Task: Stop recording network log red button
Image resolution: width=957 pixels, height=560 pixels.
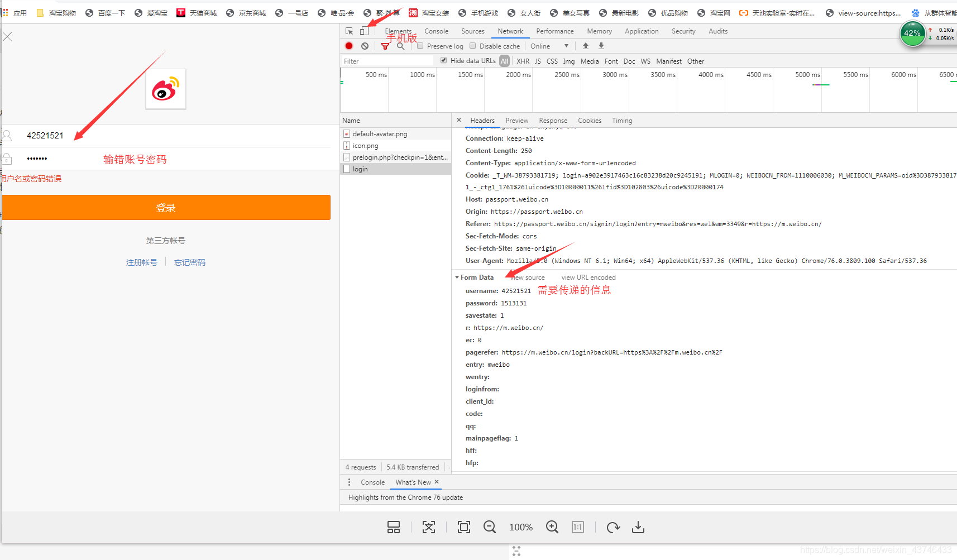Action: click(x=349, y=46)
